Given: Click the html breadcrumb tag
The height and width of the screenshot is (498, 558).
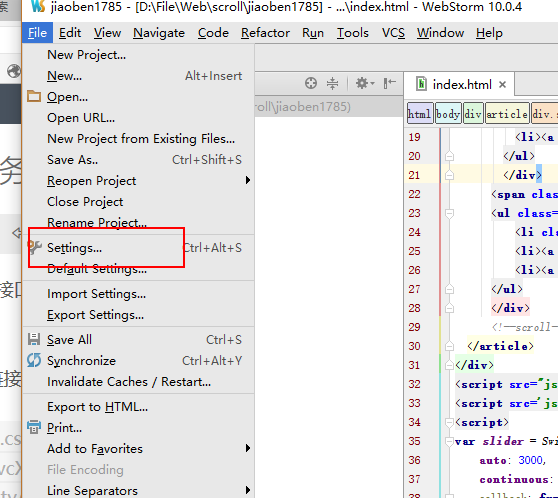Looking at the screenshot, I should point(420,114).
